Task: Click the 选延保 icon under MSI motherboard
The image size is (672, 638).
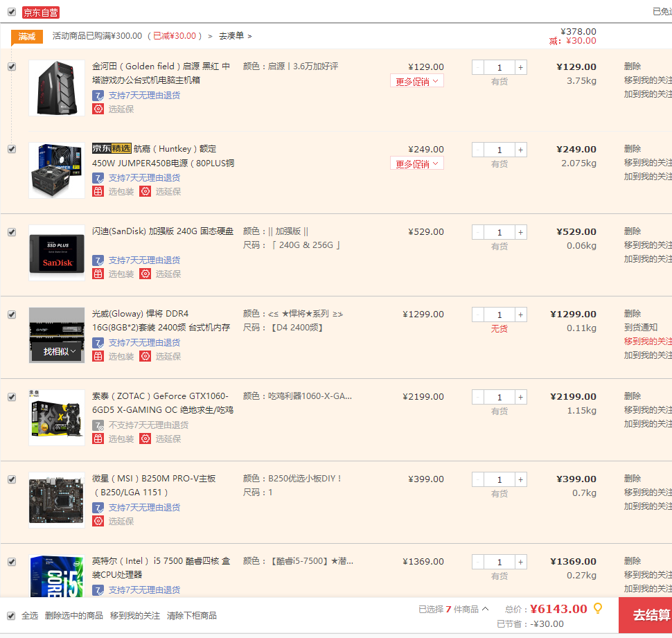Action: click(x=98, y=521)
